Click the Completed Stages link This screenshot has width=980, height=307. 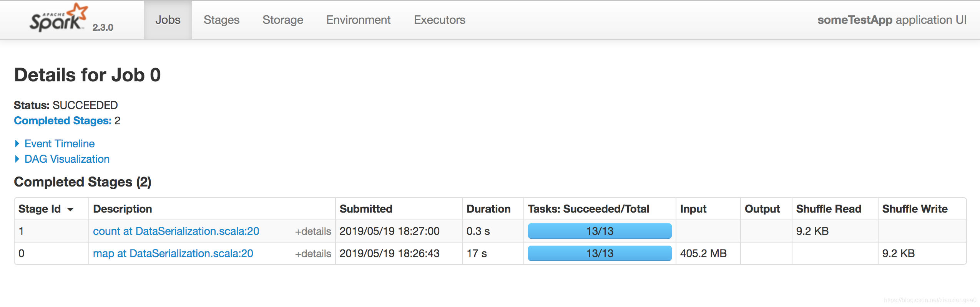tap(63, 120)
